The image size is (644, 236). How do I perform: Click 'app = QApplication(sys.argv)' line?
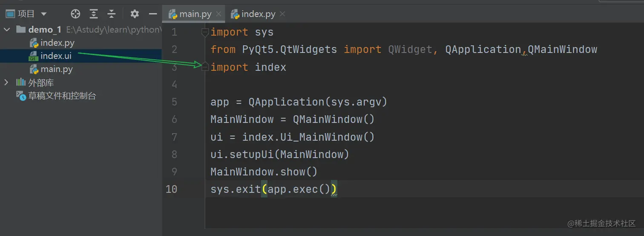[299, 102]
